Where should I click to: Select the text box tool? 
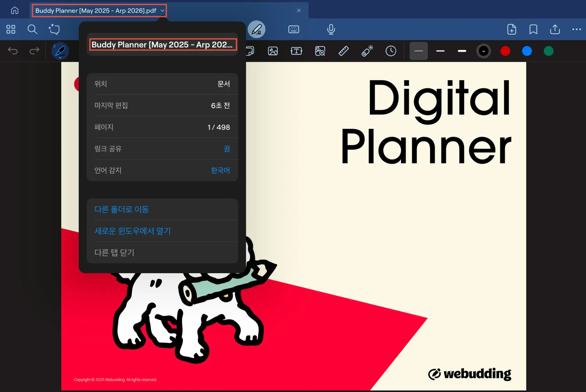(x=296, y=51)
